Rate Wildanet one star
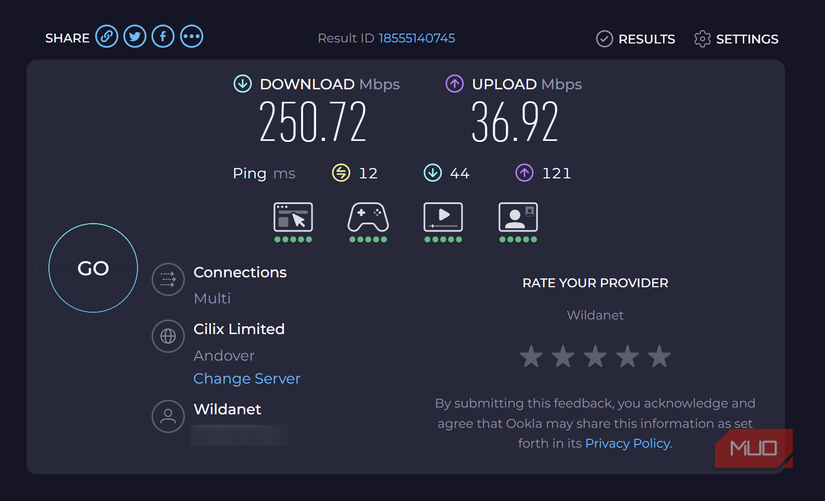 531,356
